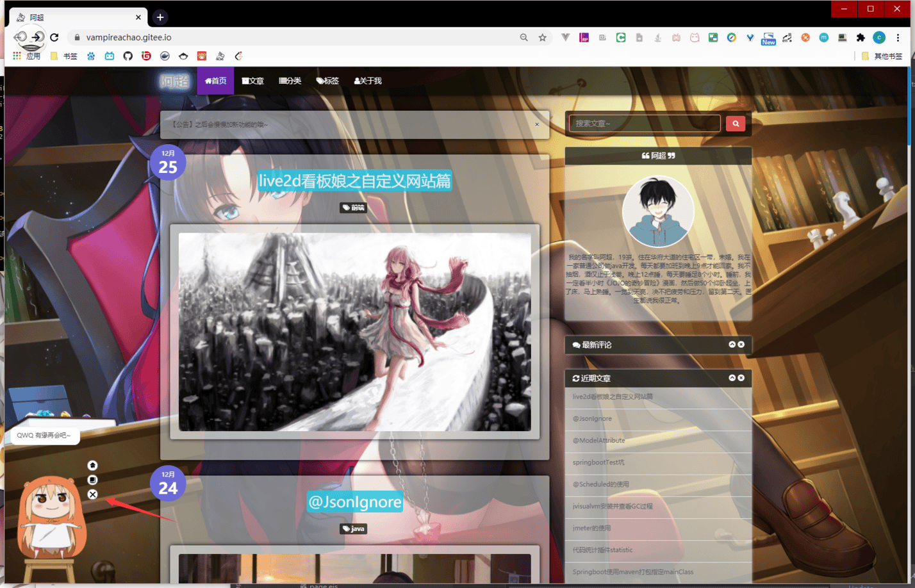Open the live2d看板娘之自定义网站篇 article title
The image size is (915, 588).
tap(354, 181)
